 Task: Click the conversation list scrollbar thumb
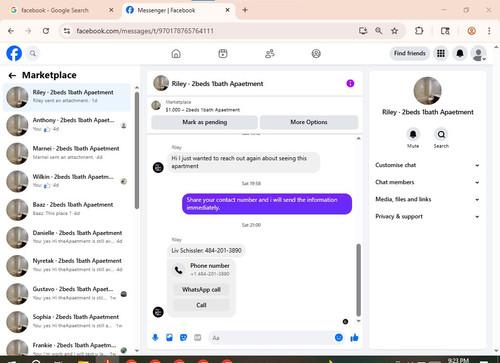137,151
